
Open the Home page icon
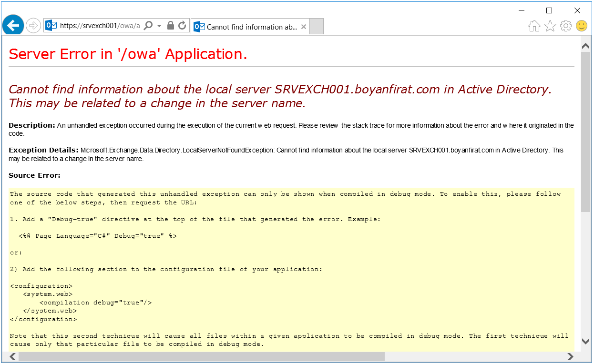534,26
